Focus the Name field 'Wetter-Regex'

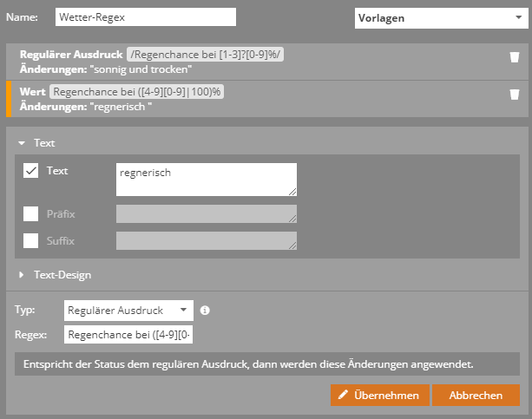tap(145, 17)
